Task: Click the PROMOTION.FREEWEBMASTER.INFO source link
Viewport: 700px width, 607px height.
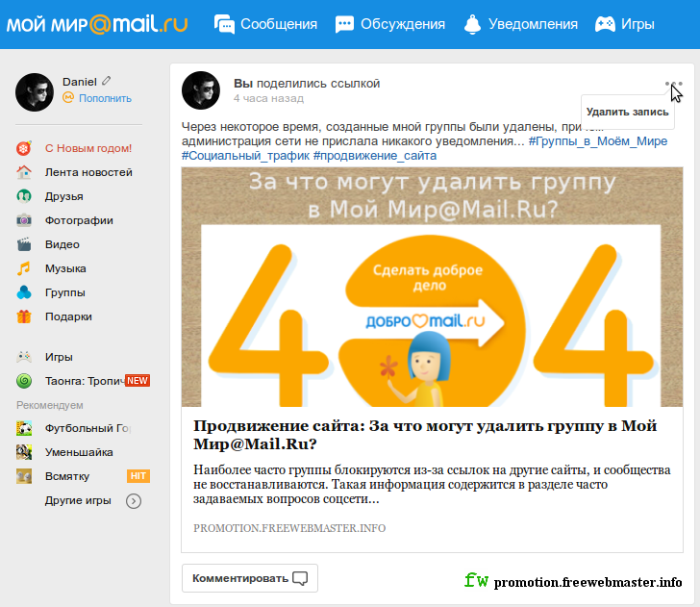Action: (x=289, y=528)
